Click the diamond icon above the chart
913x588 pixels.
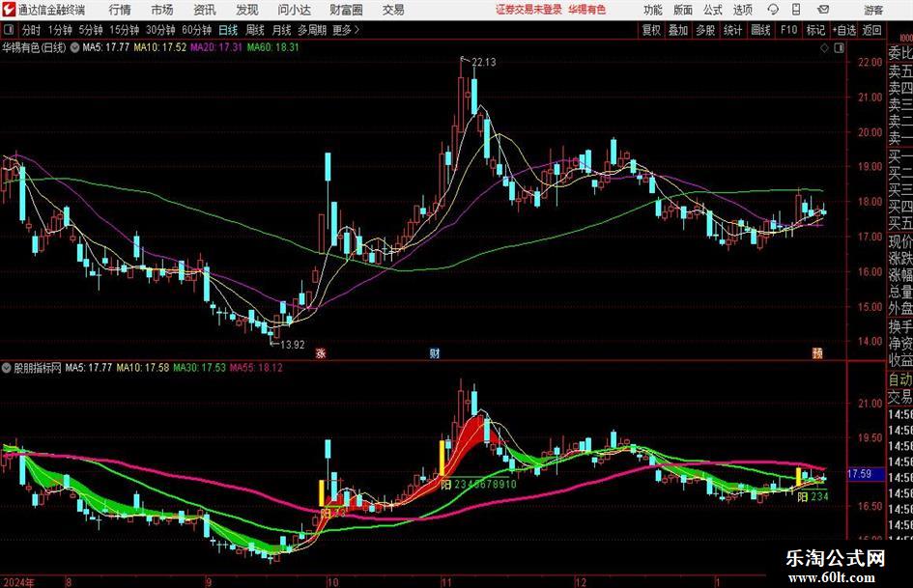pos(824,48)
